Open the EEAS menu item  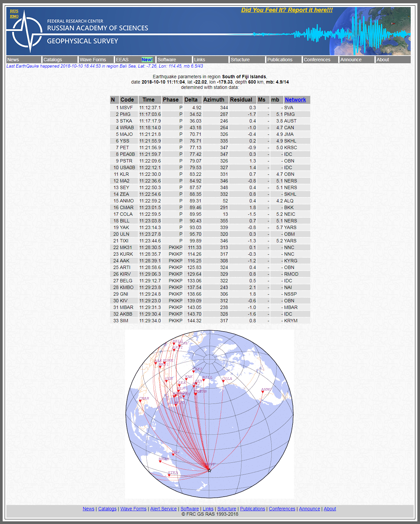click(x=122, y=60)
